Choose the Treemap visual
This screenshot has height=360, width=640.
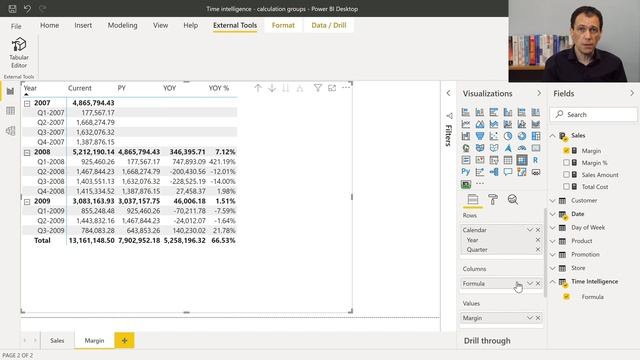click(x=536, y=136)
